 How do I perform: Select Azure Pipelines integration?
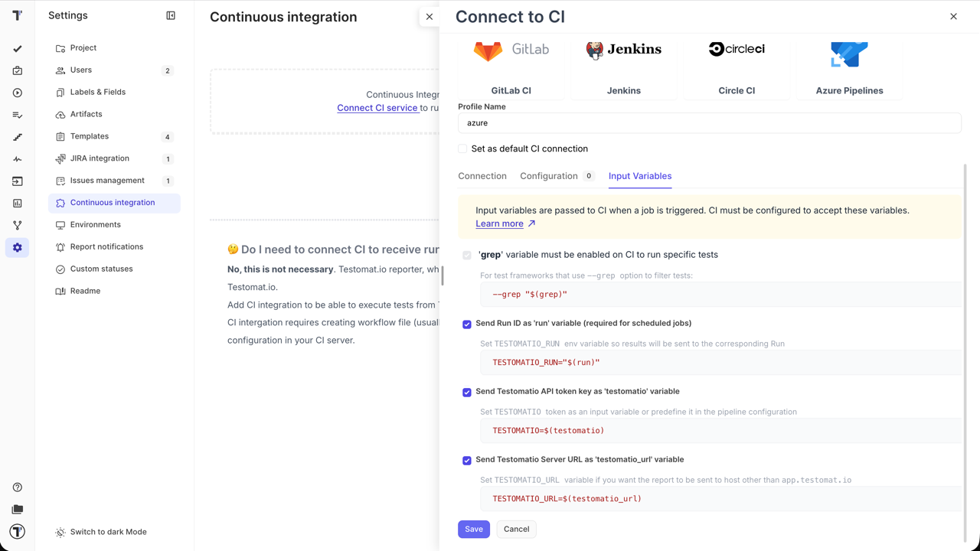pyautogui.click(x=848, y=65)
